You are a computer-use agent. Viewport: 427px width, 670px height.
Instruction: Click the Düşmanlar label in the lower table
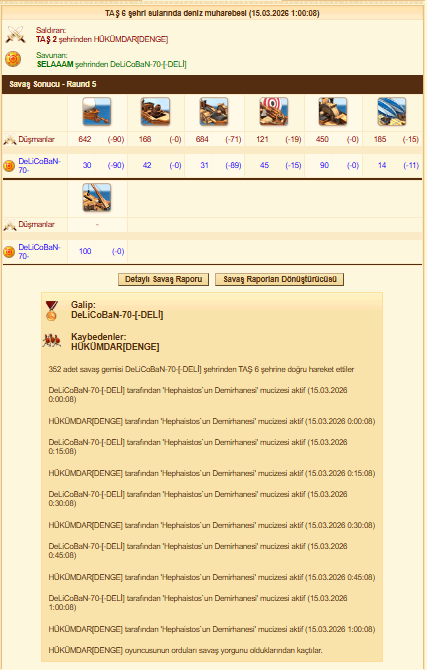pos(36,224)
